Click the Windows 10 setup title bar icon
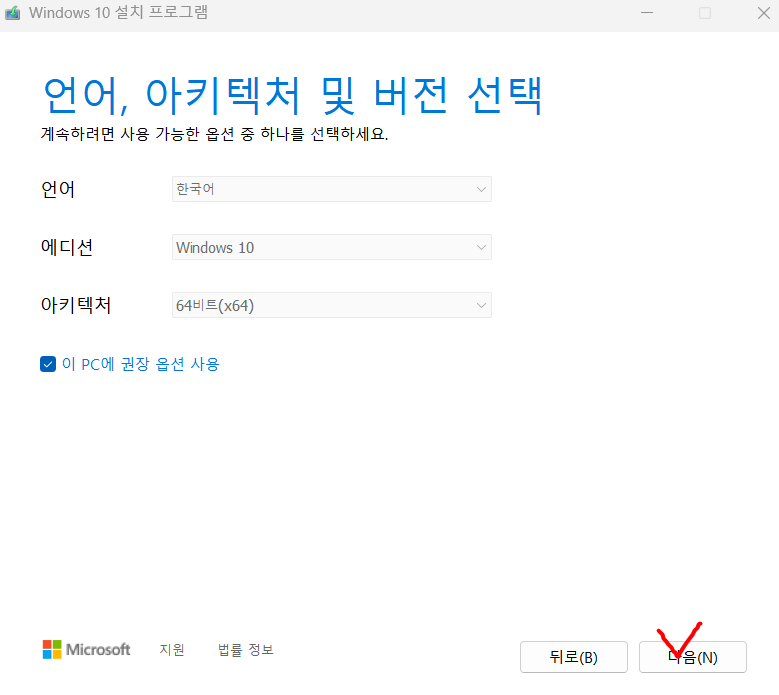 coord(12,13)
